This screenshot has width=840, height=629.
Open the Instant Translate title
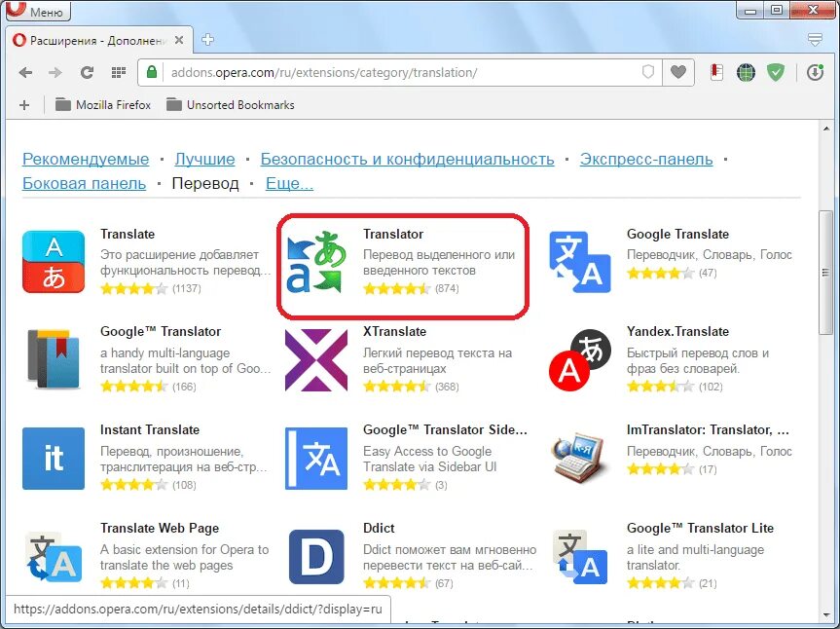click(x=150, y=429)
